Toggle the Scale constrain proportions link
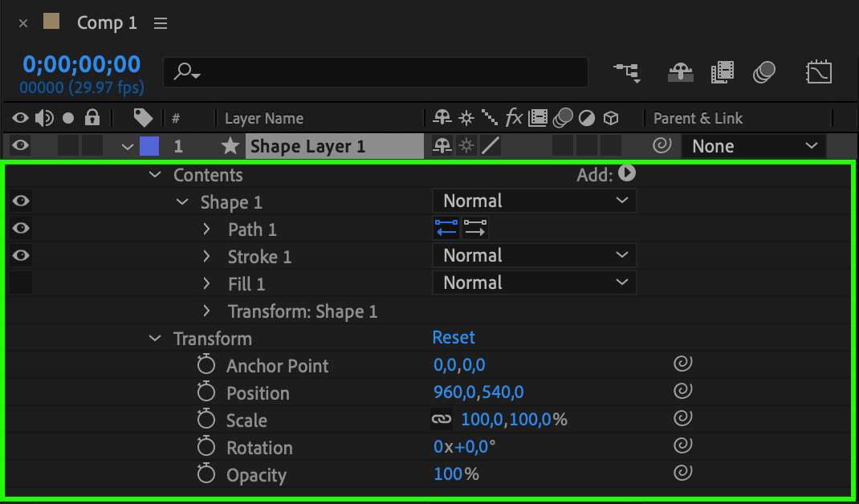This screenshot has height=504, width=859. [x=442, y=420]
